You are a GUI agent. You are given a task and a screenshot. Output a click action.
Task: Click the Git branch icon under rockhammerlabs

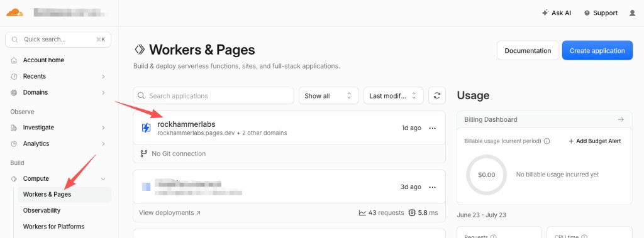tap(144, 153)
